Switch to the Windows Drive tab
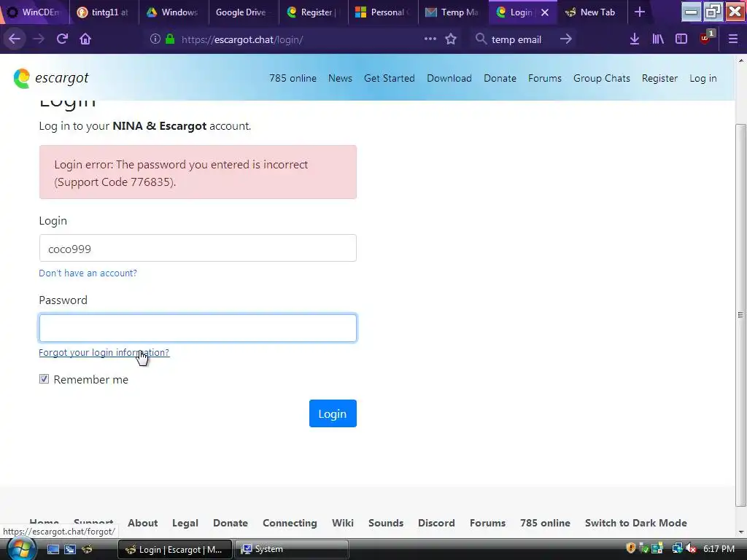The width and height of the screenshot is (747, 560). click(173, 12)
